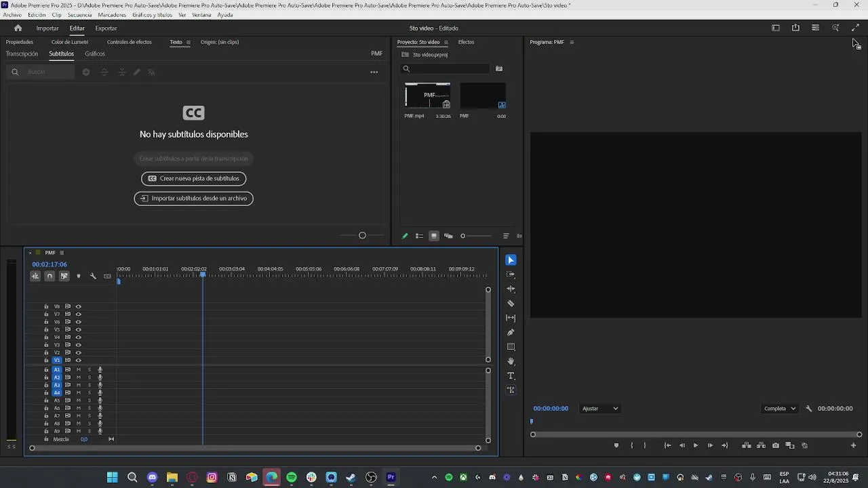This screenshot has height=488, width=868.
Task: Open Premiere Pro from the taskbar
Action: pyautogui.click(x=391, y=477)
